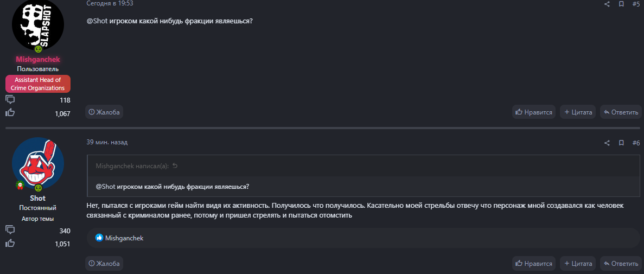Report post #5 with Жалоба button
Screen dimensions: 644x274
(x=104, y=112)
